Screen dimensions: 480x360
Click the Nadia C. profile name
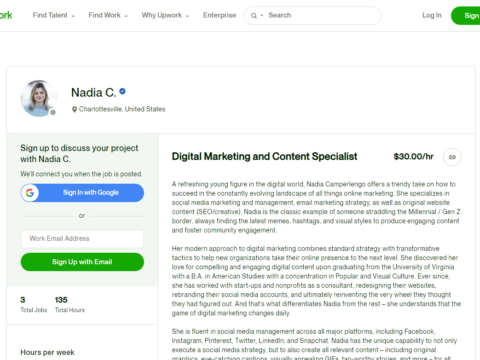coord(94,93)
